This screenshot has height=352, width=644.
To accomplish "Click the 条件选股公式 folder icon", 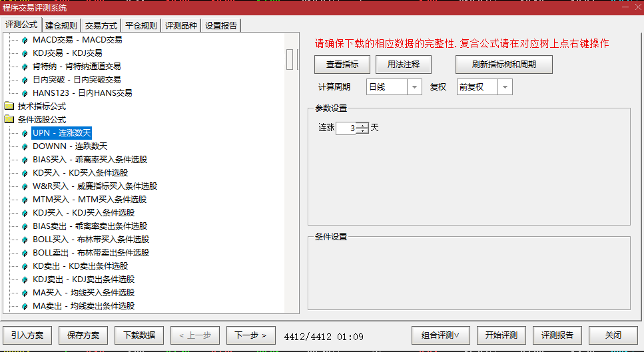I will [x=9, y=120].
